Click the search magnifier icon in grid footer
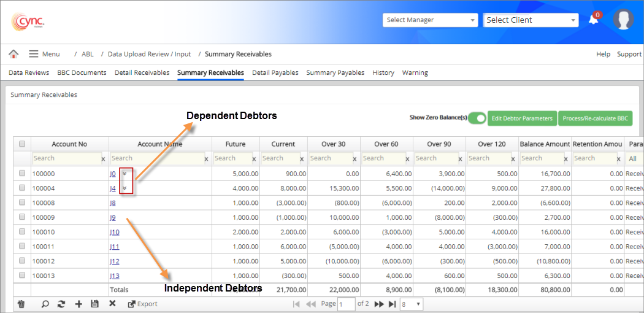 [45, 304]
